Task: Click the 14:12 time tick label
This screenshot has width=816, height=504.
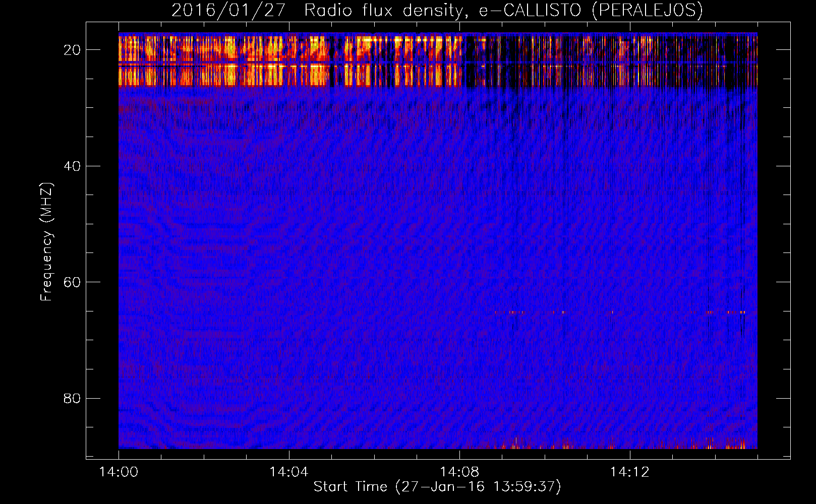Action: click(629, 472)
